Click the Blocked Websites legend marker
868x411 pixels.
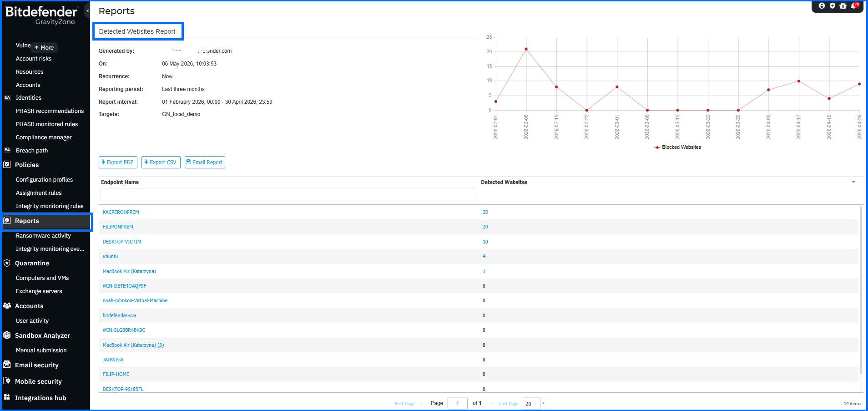tap(657, 147)
